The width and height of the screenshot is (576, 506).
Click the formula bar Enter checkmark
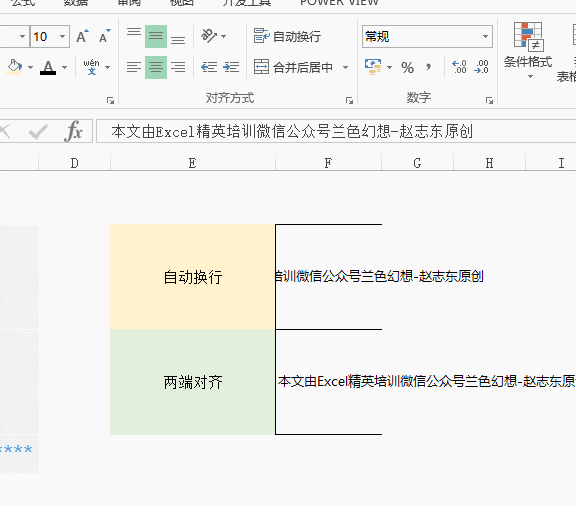pos(38,132)
